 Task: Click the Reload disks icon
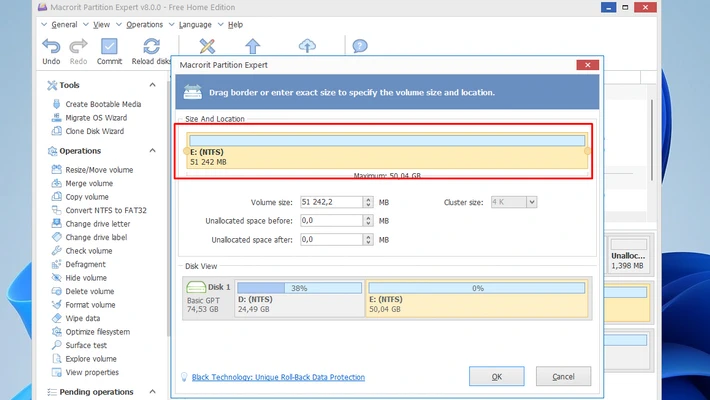(151, 46)
